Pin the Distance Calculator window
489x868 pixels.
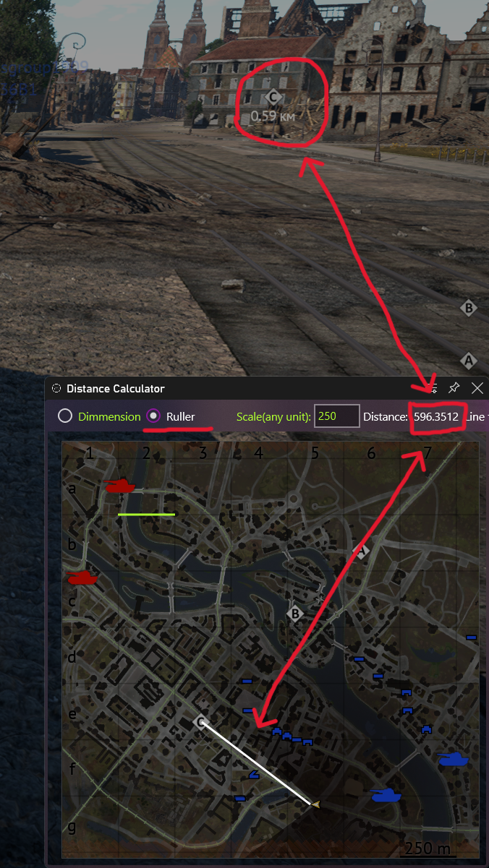[x=454, y=388]
